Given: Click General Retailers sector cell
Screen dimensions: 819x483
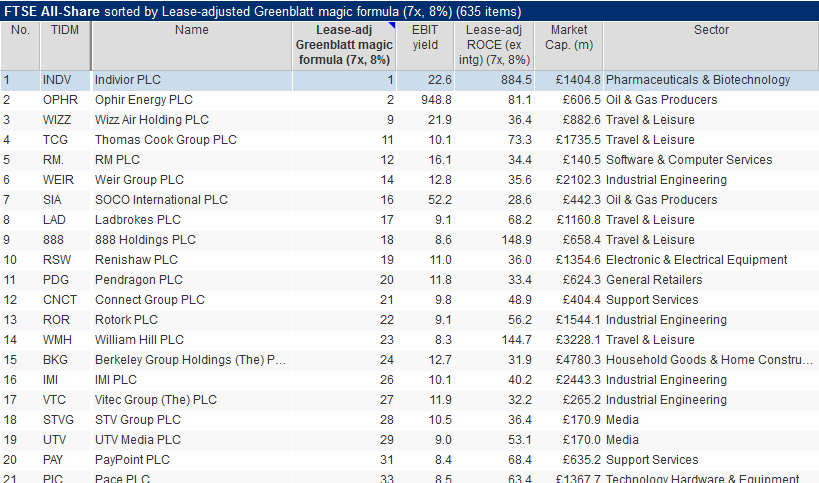Looking at the screenshot, I should pos(654,280).
